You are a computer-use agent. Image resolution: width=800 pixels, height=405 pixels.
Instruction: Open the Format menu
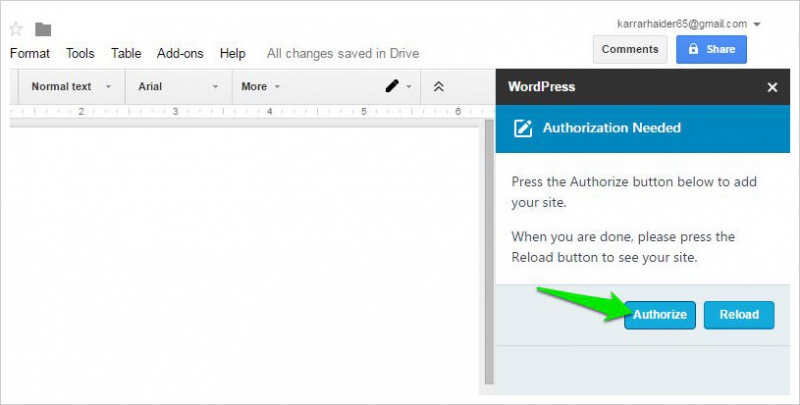pyautogui.click(x=30, y=54)
